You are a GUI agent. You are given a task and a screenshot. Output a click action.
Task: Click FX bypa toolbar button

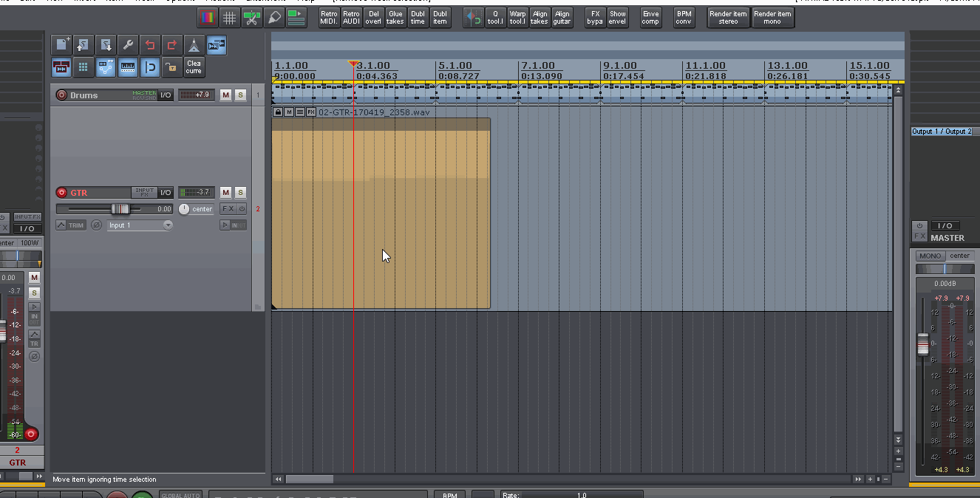click(x=595, y=18)
